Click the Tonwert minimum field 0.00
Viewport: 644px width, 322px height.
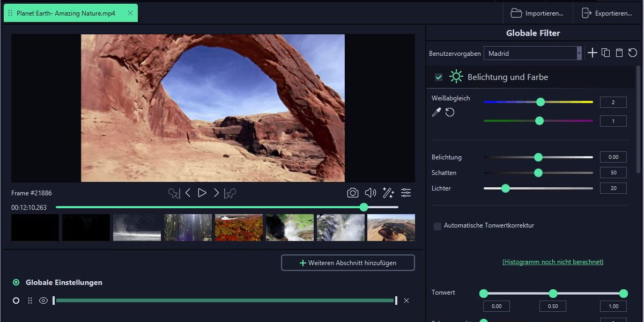tap(497, 306)
